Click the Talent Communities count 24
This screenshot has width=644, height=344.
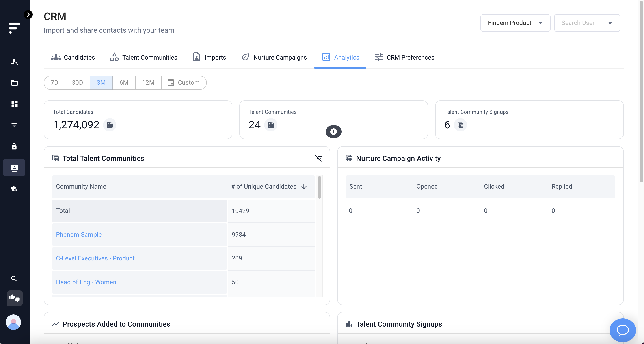[255, 125]
